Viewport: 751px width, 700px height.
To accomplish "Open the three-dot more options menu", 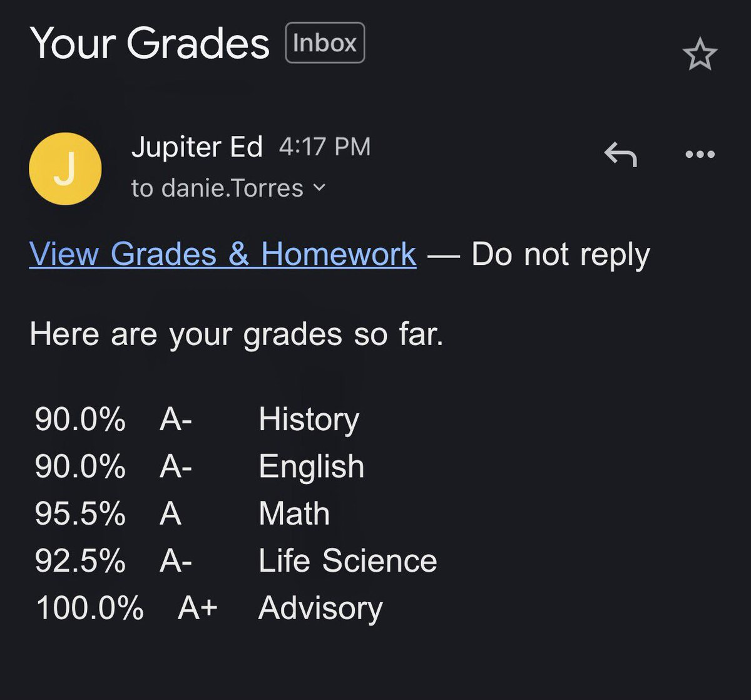I will click(x=700, y=154).
